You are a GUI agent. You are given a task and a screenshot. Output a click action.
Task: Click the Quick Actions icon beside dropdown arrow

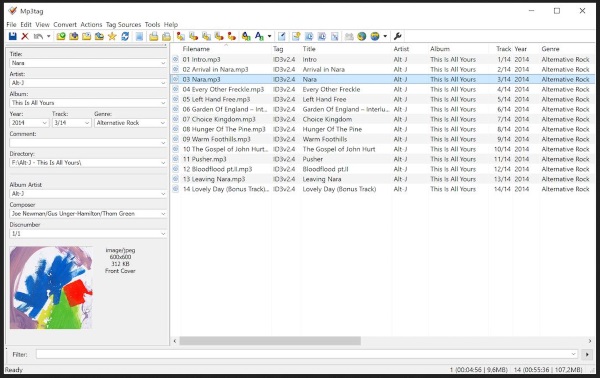(x=259, y=36)
